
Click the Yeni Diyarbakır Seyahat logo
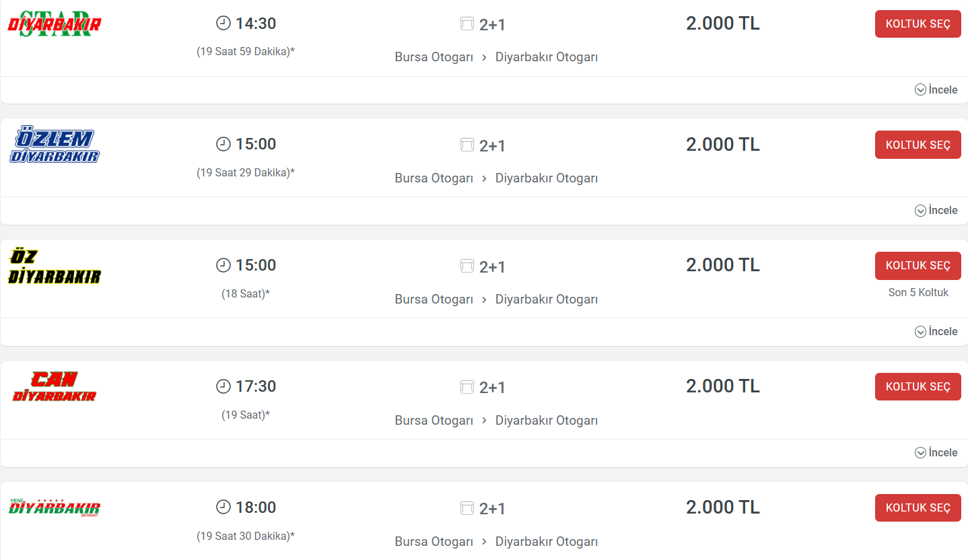pos(55,507)
